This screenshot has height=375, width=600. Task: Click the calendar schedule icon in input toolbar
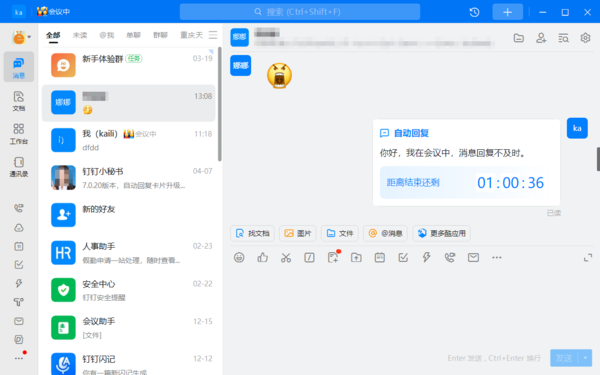tap(380, 258)
